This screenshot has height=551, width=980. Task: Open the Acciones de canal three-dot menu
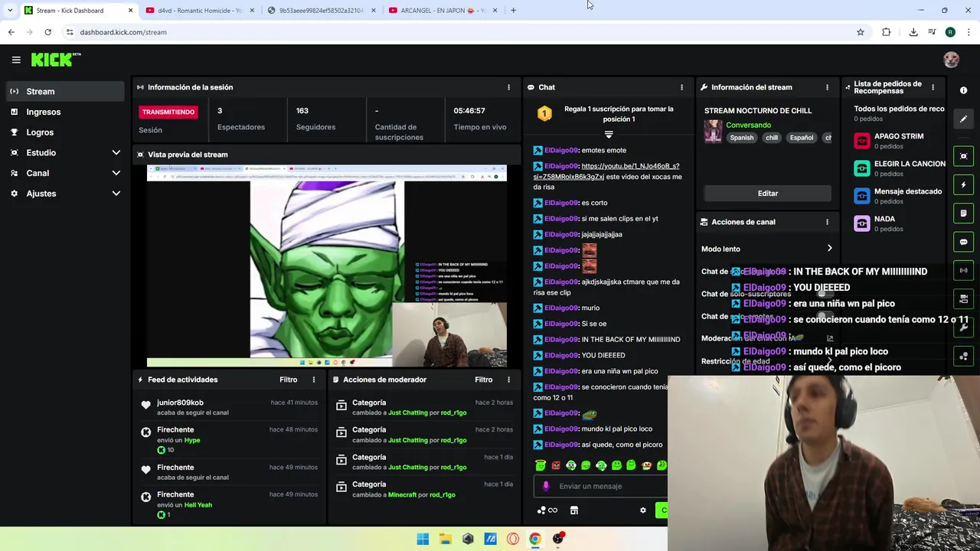point(827,222)
